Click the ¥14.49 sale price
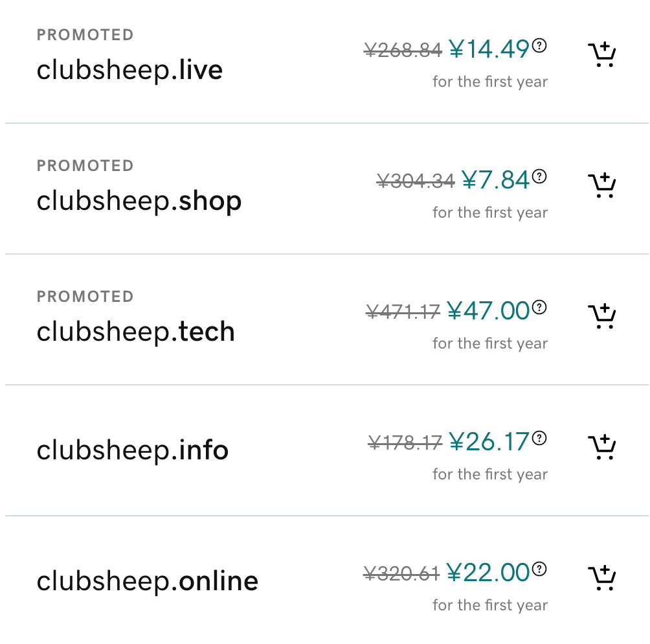650x644 pixels. coord(489,49)
